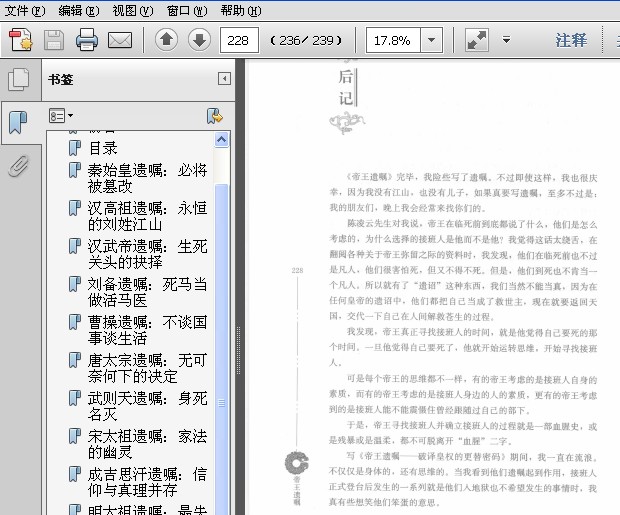Open the 文件 menu
Image resolution: width=620 pixels, height=515 pixels.
coord(25,10)
